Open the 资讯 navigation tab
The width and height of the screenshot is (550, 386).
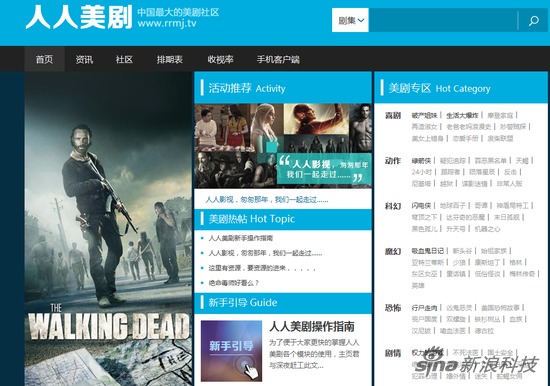point(84,59)
